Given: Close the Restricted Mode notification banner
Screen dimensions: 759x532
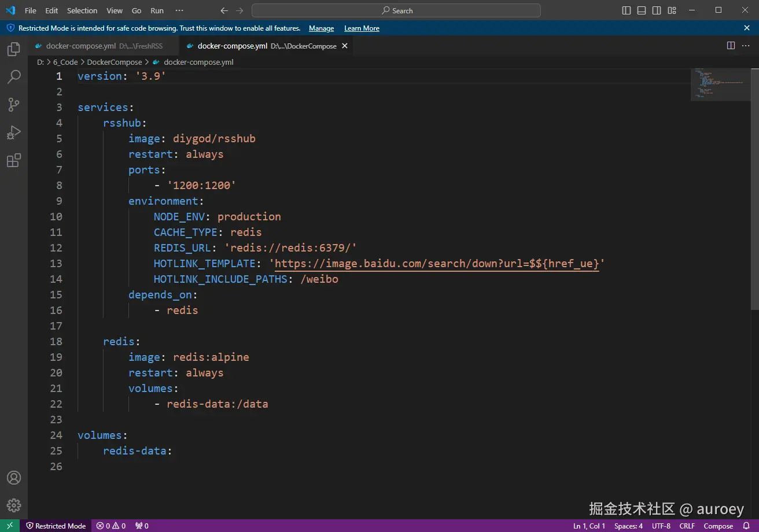Looking at the screenshot, I should [x=747, y=28].
